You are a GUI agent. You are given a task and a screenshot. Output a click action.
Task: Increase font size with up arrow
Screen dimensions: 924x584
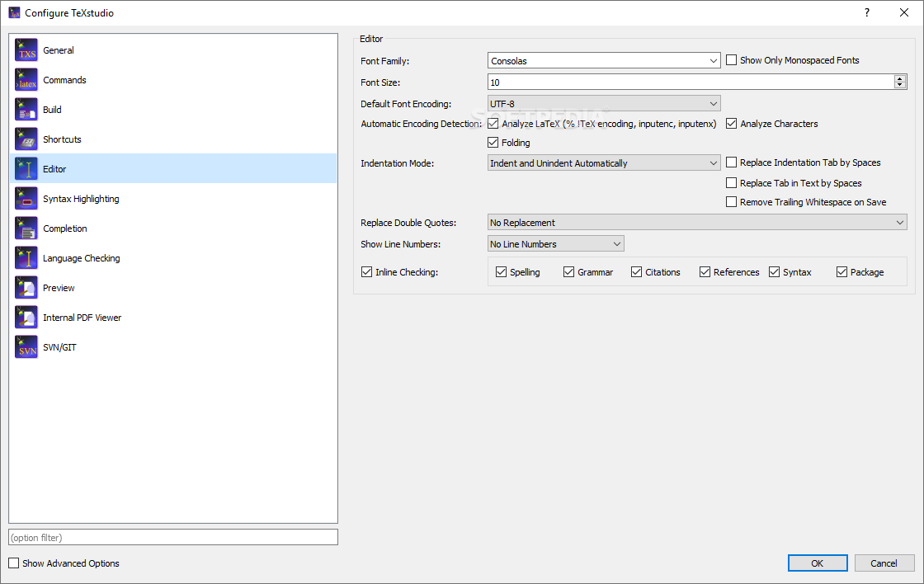pos(900,79)
